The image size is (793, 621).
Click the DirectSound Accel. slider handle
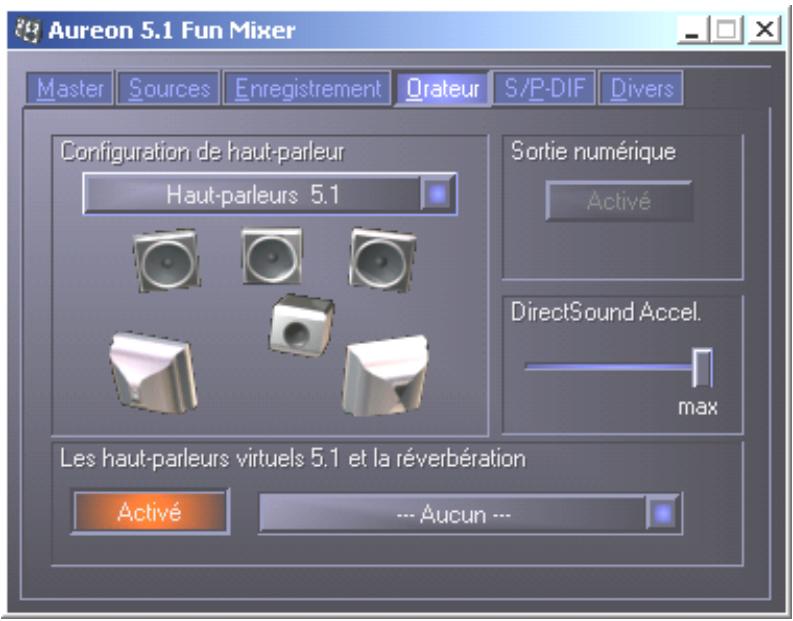(702, 368)
